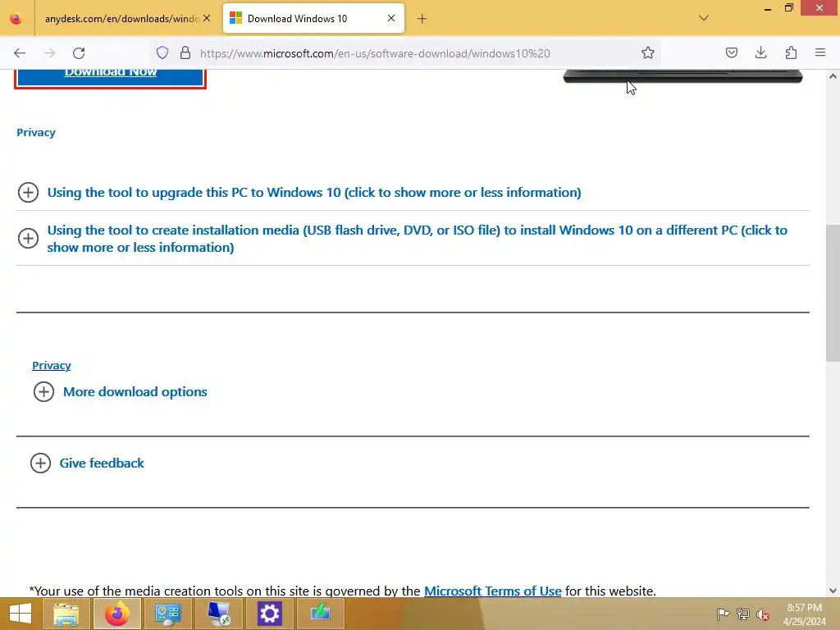Expand More download options plus icon
This screenshot has width=840, height=630.
point(44,391)
